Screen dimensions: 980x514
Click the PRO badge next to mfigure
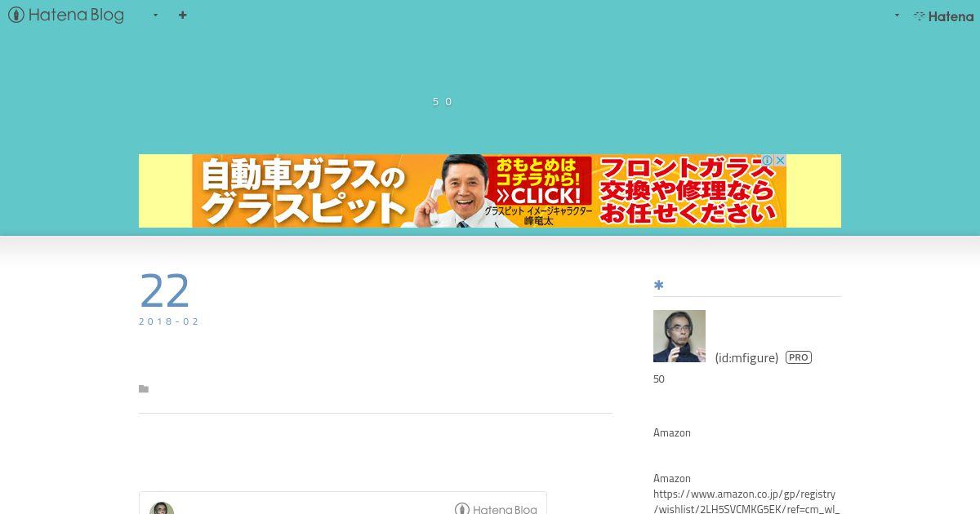[799, 357]
